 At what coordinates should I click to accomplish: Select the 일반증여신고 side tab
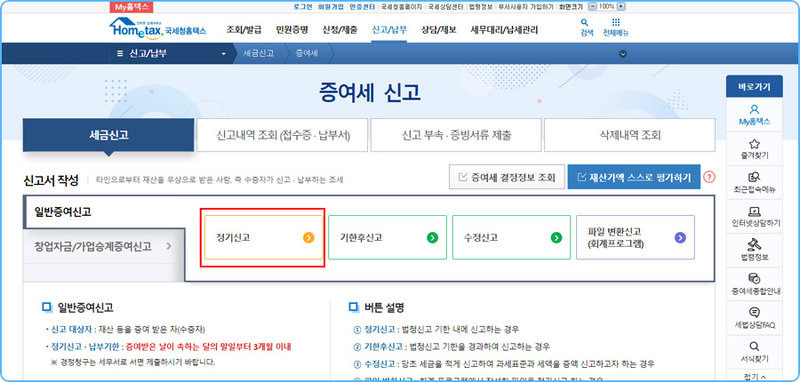(x=103, y=212)
